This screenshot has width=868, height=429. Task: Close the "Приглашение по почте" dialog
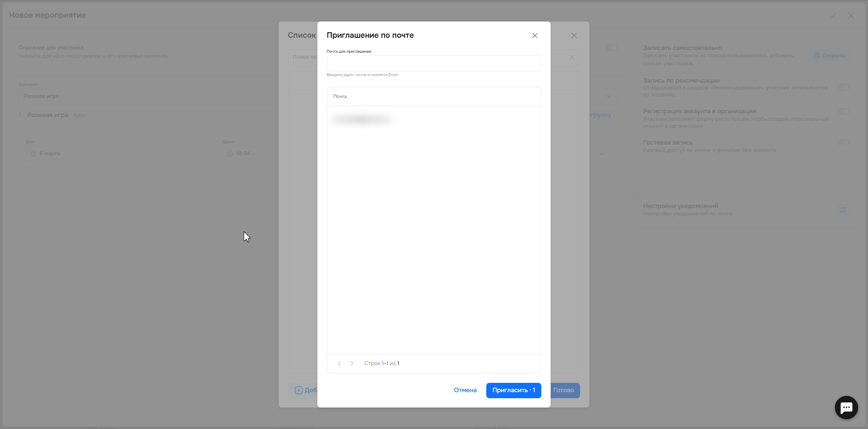(x=535, y=36)
